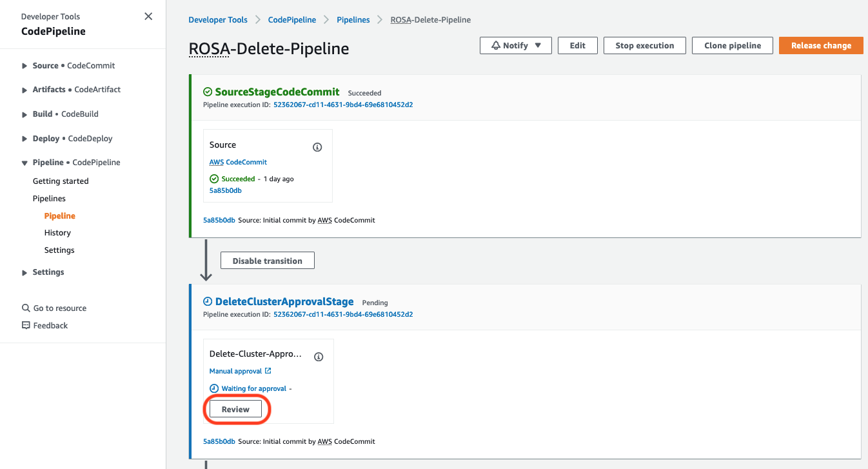Click the Review approval button
This screenshot has height=469, width=868.
coord(235,409)
